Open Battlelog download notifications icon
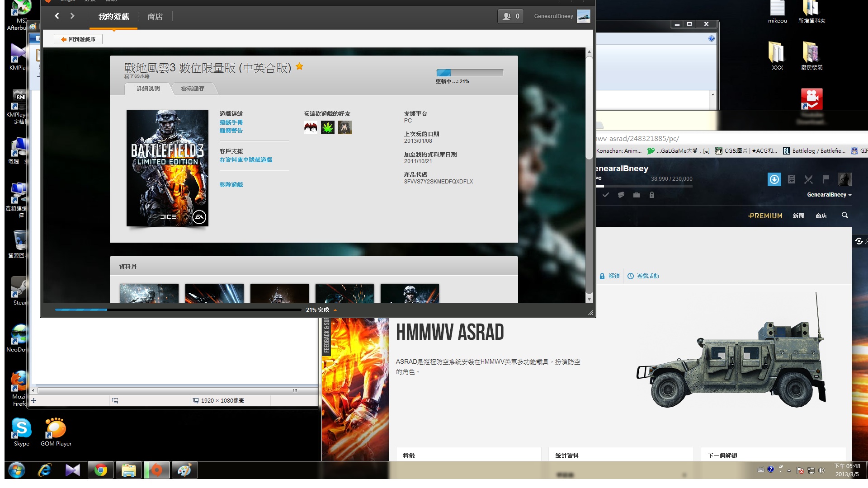 pyautogui.click(x=774, y=179)
